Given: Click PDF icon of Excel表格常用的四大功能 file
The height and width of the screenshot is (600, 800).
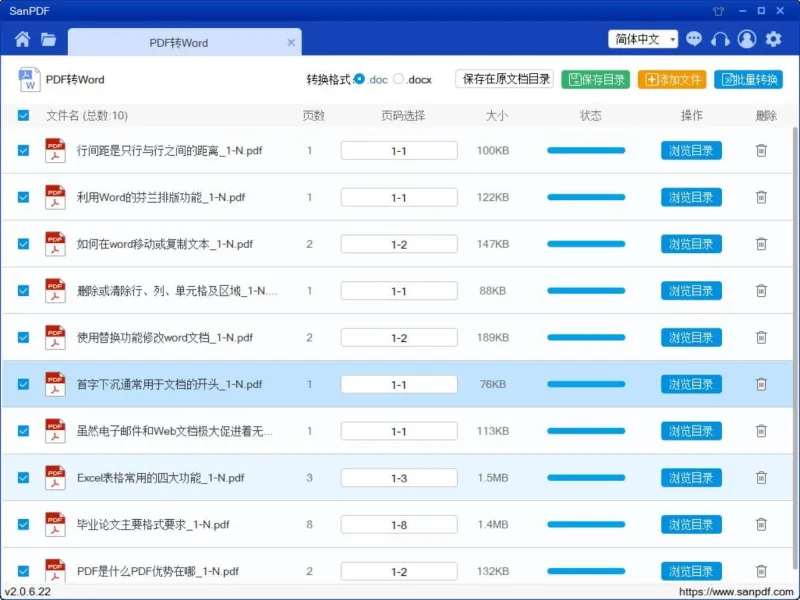Looking at the screenshot, I should pyautogui.click(x=55, y=478).
